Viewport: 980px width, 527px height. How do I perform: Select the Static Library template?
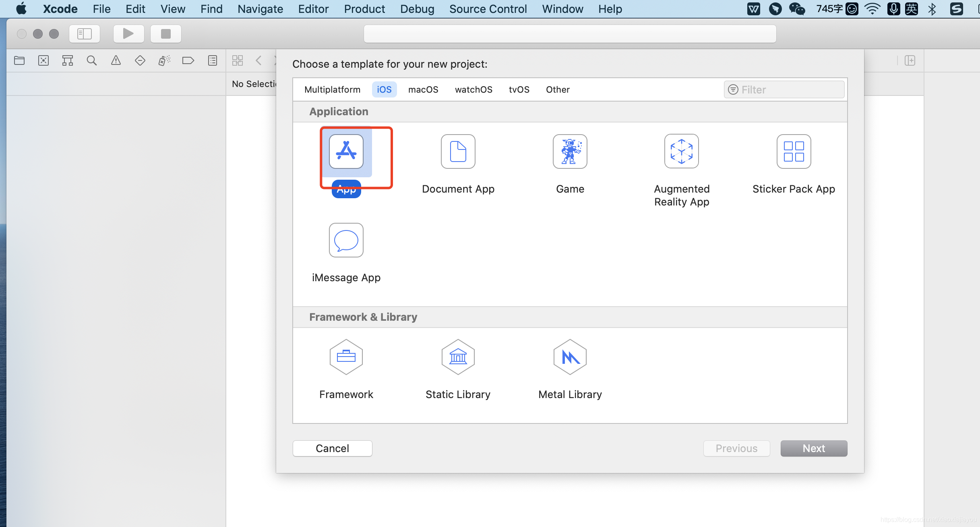(458, 357)
